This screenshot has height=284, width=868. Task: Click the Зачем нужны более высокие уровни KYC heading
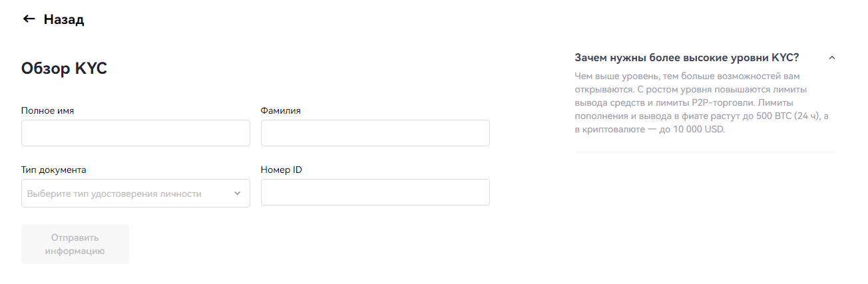click(x=686, y=57)
